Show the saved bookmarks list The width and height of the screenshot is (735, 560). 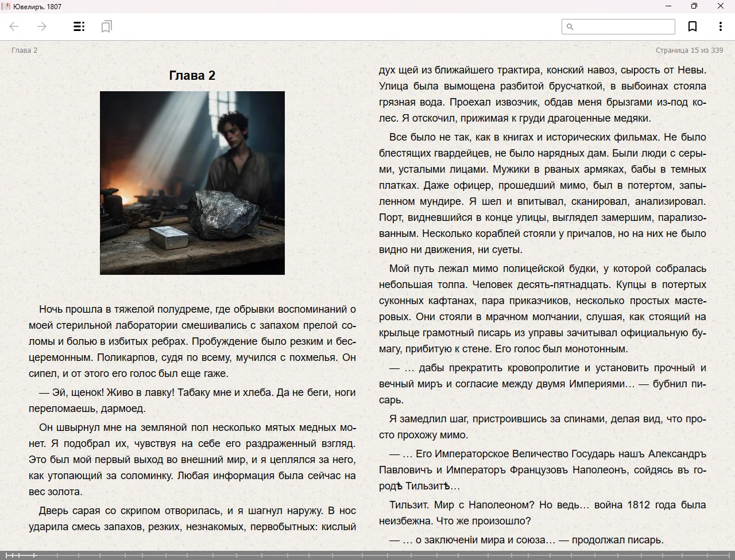(106, 26)
